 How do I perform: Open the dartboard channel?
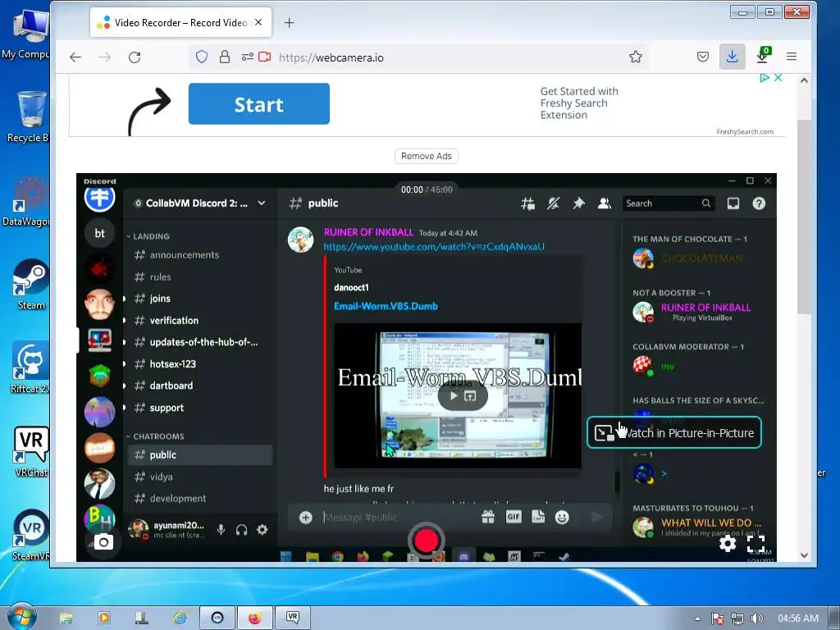tap(171, 386)
